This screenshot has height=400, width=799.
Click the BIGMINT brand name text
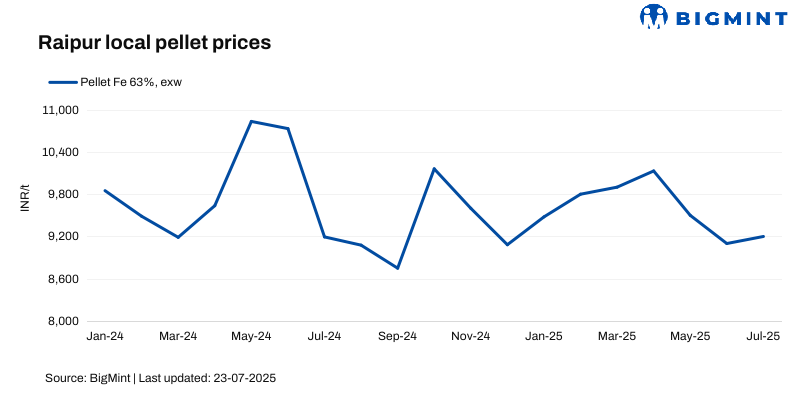coord(726,17)
